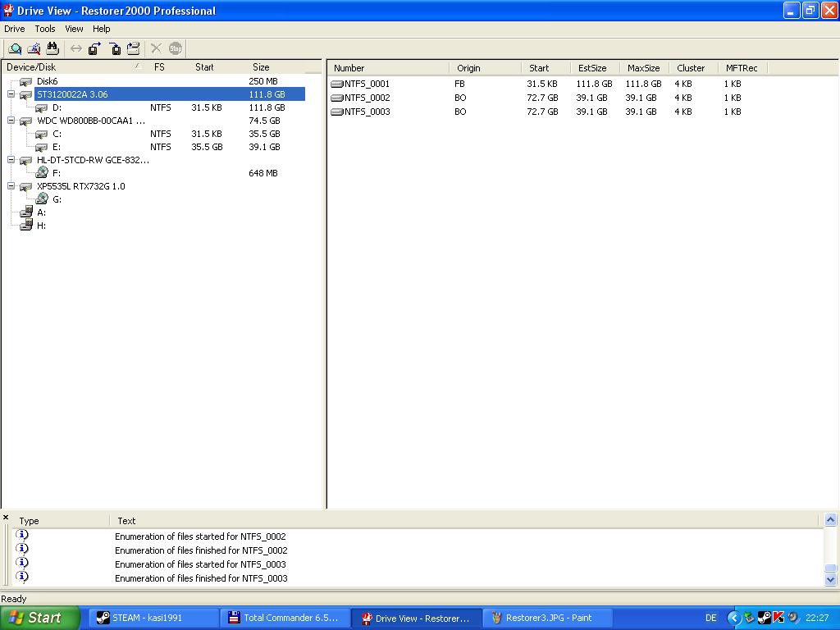Open the Tools menu
Screen dimensions: 840x630
45,29
